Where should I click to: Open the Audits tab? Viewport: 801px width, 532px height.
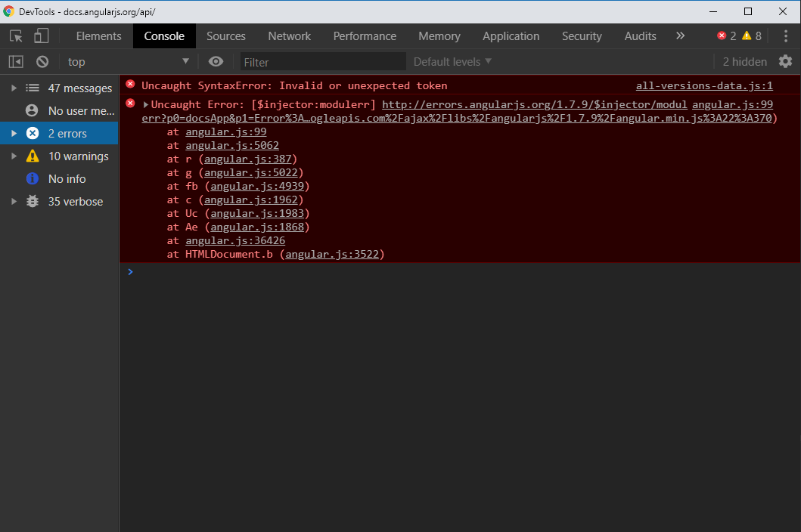coord(640,36)
